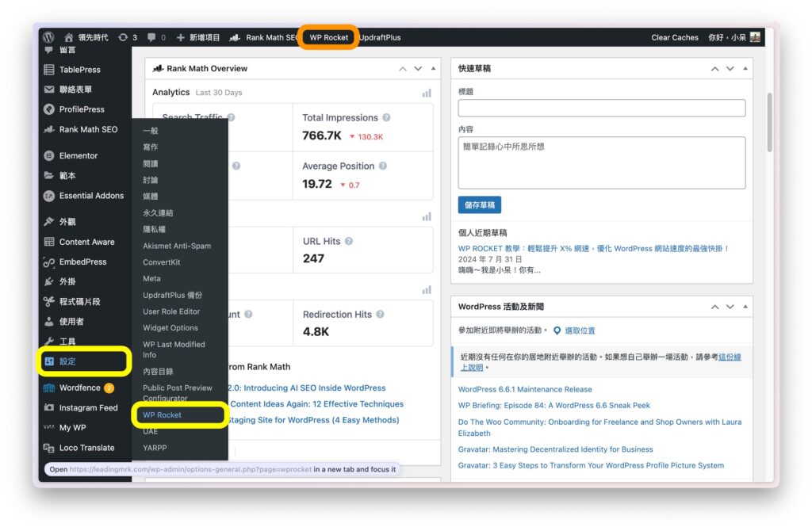Click the 新增項目 plus icon

pyautogui.click(x=180, y=37)
